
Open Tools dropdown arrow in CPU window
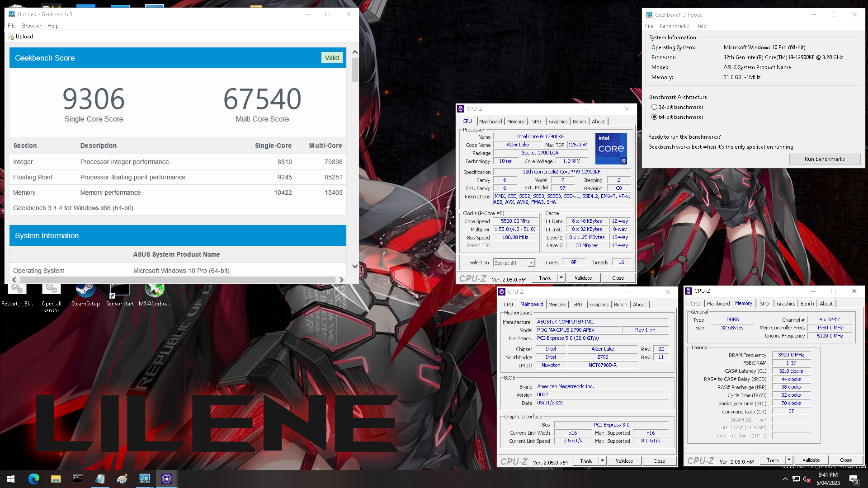561,278
